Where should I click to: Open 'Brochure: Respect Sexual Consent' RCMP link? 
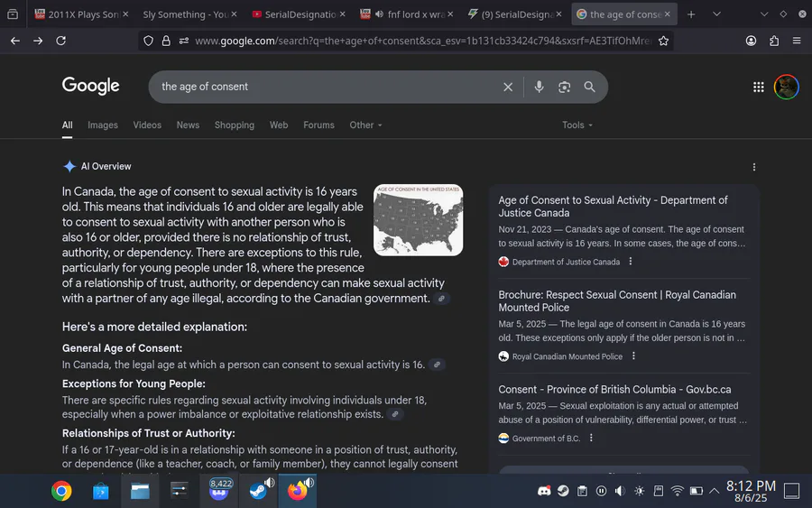tap(617, 300)
